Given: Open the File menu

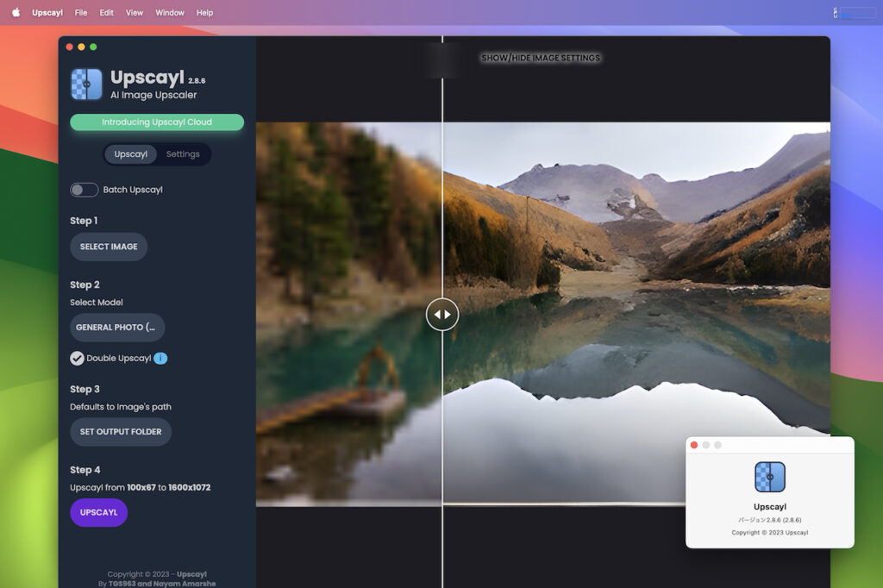Looking at the screenshot, I should tap(81, 13).
